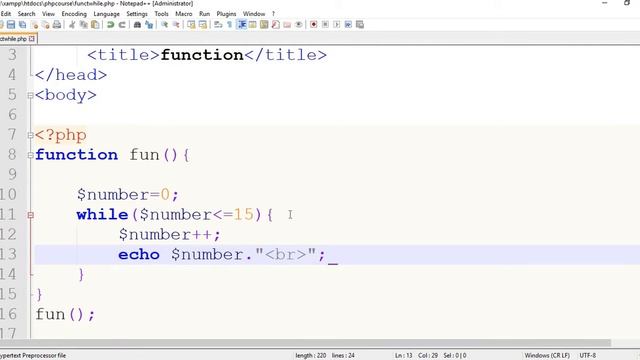640x360 pixels.
Task: Collapse the <?php fold marker on line 7
Action: [x=30, y=135]
